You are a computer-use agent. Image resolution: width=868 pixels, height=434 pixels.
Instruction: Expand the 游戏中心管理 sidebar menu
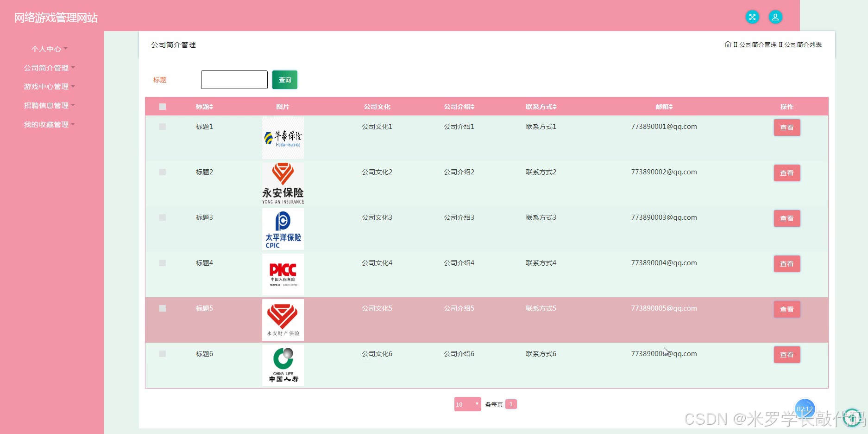(x=50, y=86)
